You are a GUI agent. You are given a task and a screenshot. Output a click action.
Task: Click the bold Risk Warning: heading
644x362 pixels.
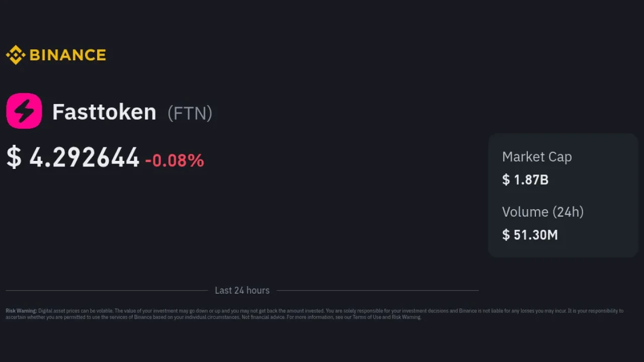pos(21,311)
